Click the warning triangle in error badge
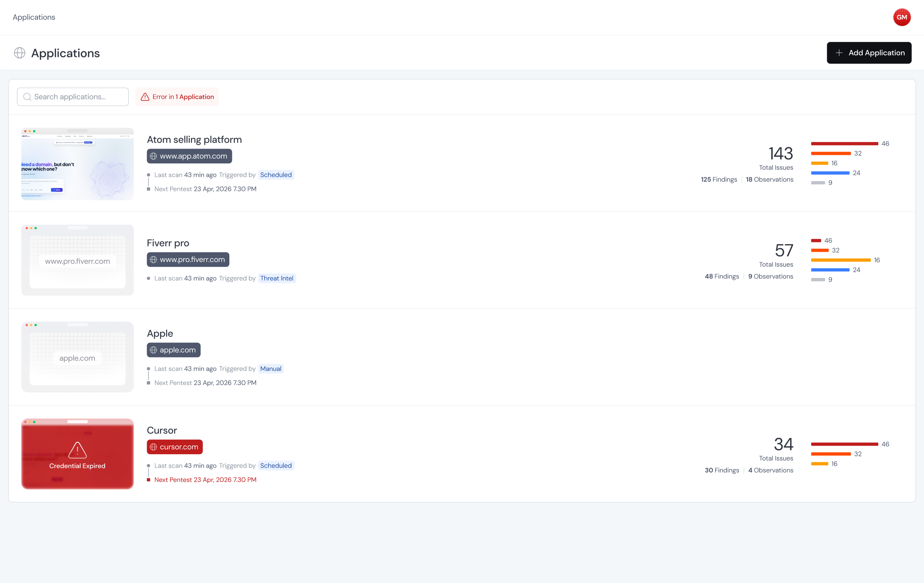Image resolution: width=924 pixels, height=583 pixels. point(145,97)
